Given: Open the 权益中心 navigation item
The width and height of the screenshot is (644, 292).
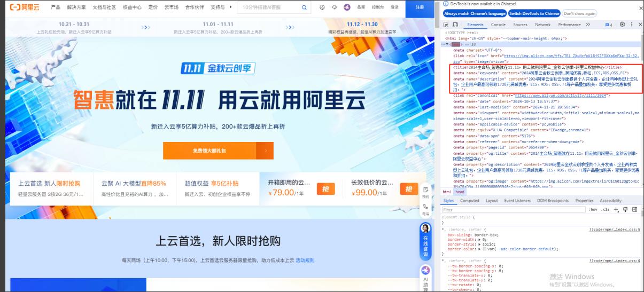Looking at the screenshot, I should click(132, 7).
